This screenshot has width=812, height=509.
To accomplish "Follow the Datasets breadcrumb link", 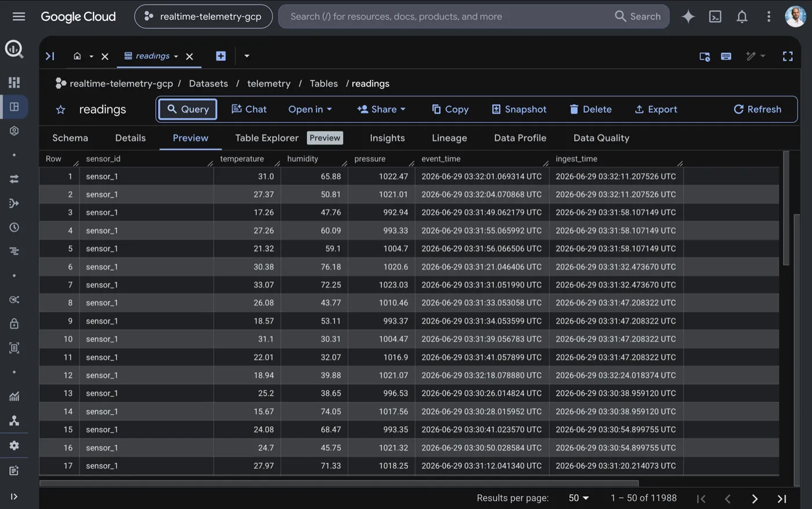I will point(208,83).
